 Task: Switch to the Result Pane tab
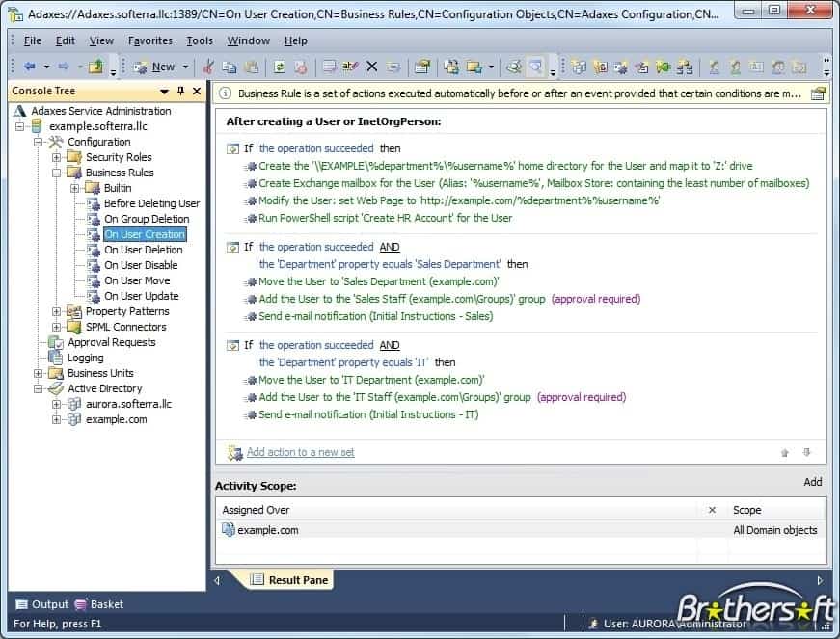point(289,580)
